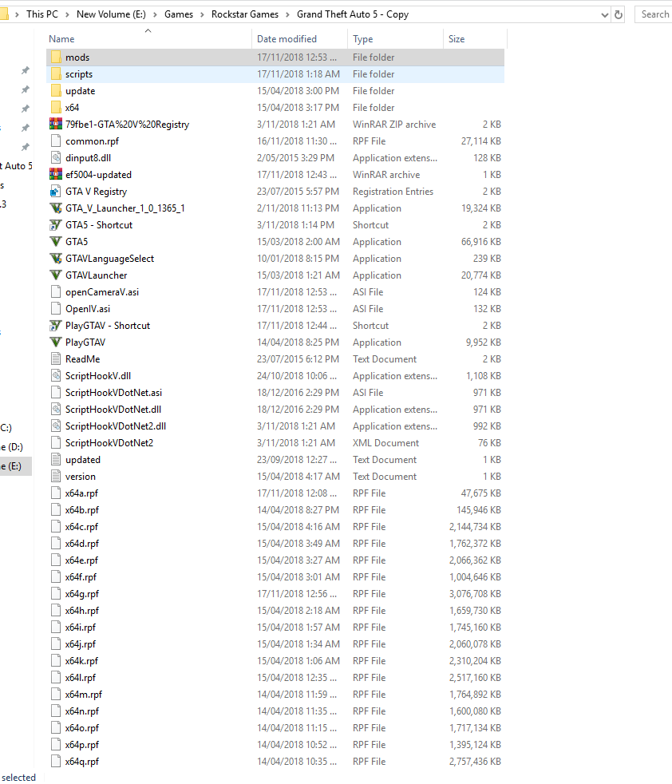Go to Rockstar Games breadcrumb
The height and width of the screenshot is (784, 672).
(245, 14)
